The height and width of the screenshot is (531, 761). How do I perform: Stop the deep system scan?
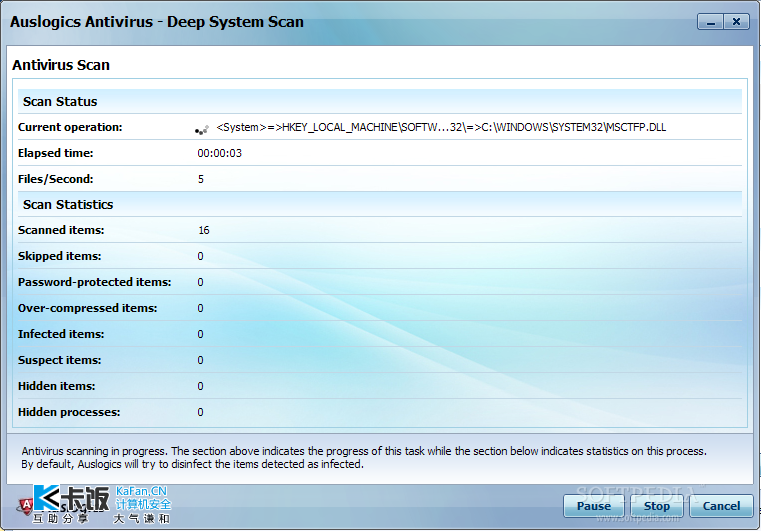[657, 506]
